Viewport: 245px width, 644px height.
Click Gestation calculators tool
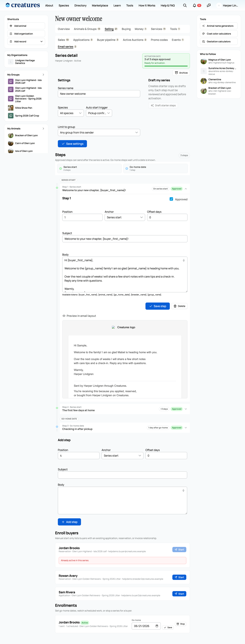point(218,41)
